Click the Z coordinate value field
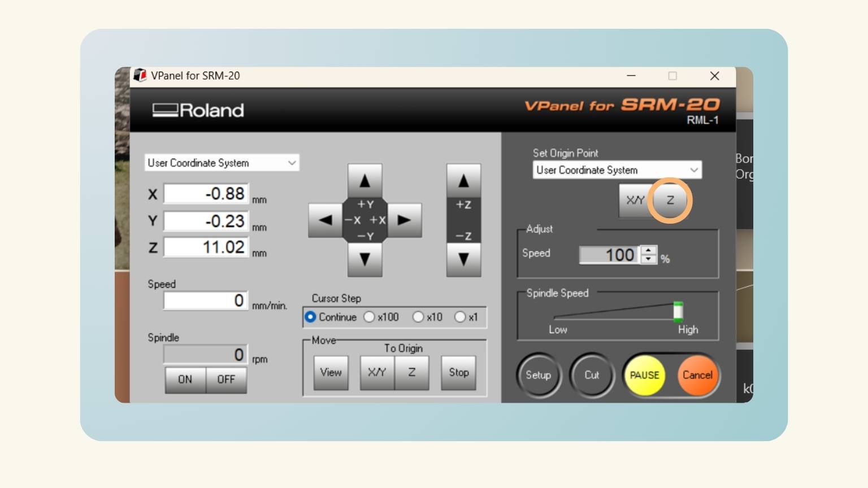Image resolution: width=868 pixels, height=488 pixels. click(x=206, y=247)
